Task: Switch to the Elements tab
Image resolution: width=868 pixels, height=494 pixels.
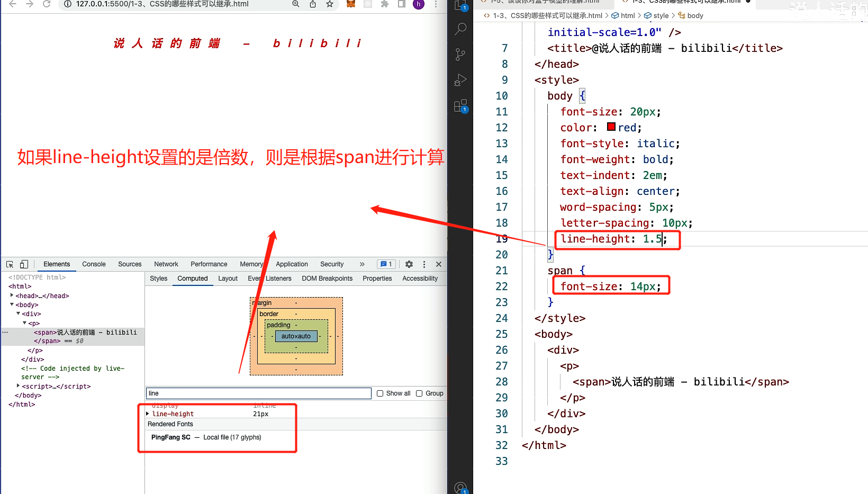Action: [x=57, y=264]
